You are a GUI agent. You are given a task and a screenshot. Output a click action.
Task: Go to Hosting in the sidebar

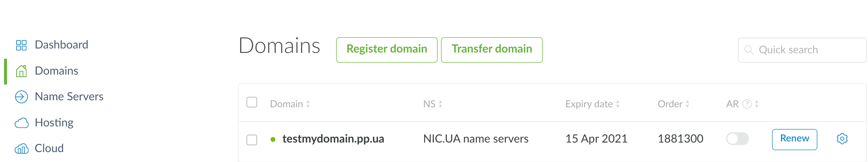(x=54, y=123)
